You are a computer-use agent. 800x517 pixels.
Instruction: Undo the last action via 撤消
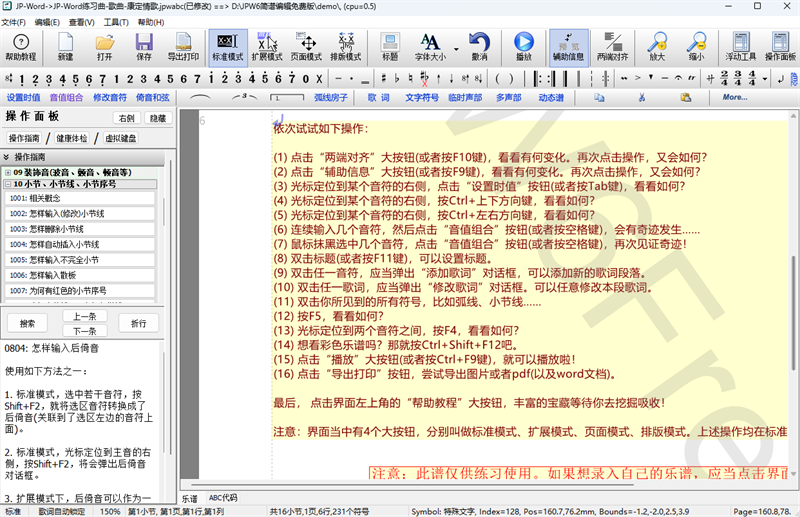480,46
